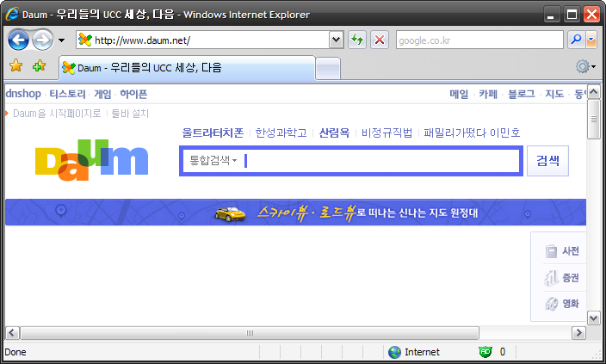
Task: Click the Daum logo
Action: pos(91,159)
